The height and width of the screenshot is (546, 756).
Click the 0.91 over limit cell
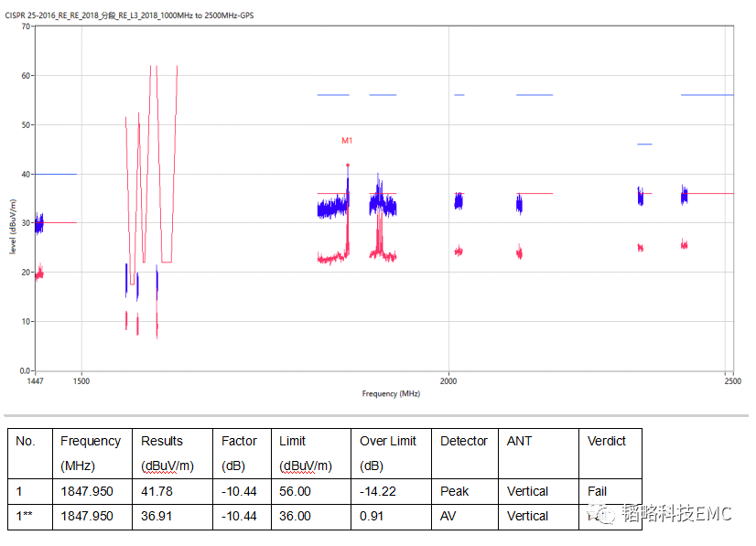pyautogui.click(x=372, y=516)
